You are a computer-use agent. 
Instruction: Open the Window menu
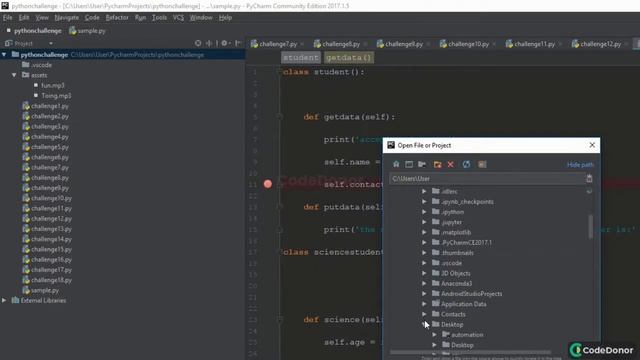click(201, 18)
